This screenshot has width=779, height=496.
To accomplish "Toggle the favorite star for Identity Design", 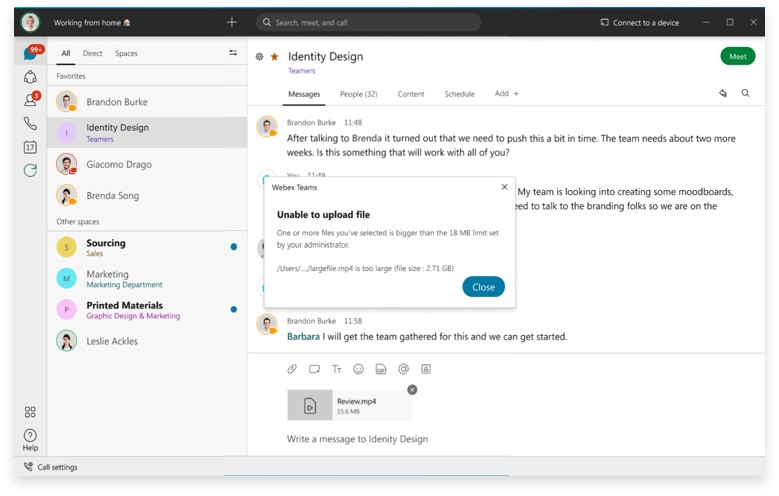I will tap(274, 57).
